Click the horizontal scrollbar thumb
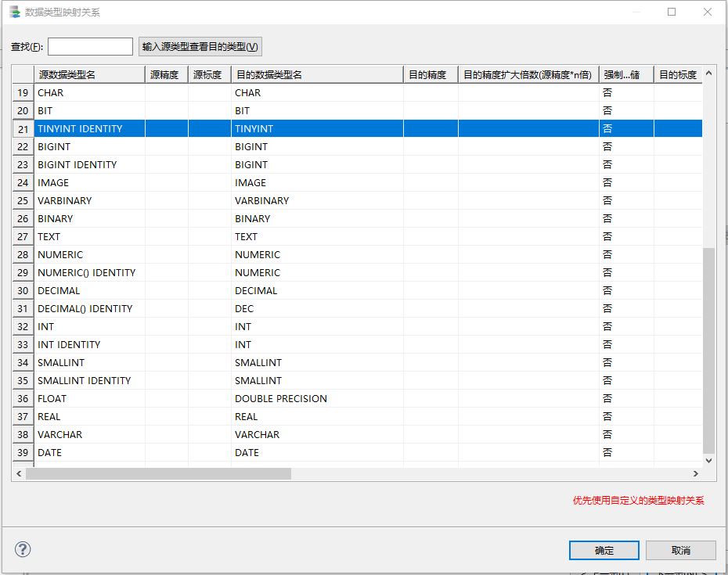Screen dimensions: 728x575 tap(158, 473)
